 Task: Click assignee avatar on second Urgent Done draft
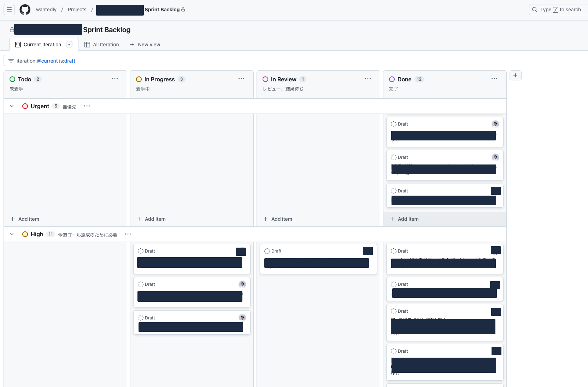click(x=495, y=157)
